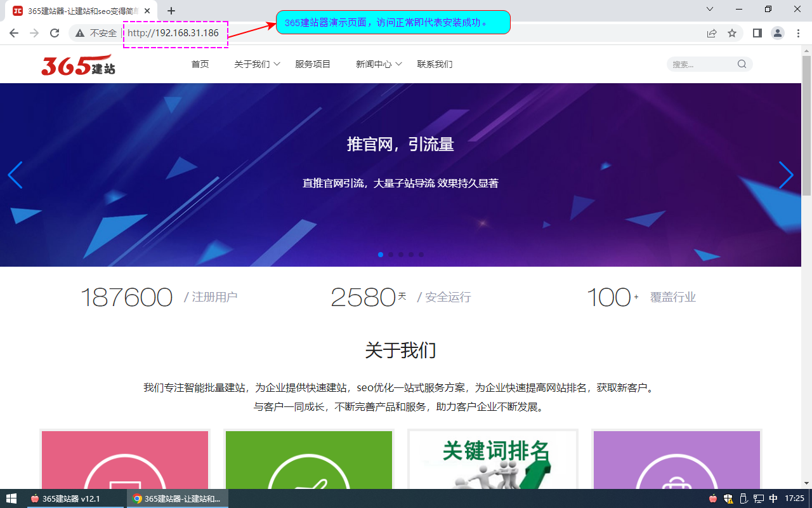Share this page icon in address bar

click(712, 33)
